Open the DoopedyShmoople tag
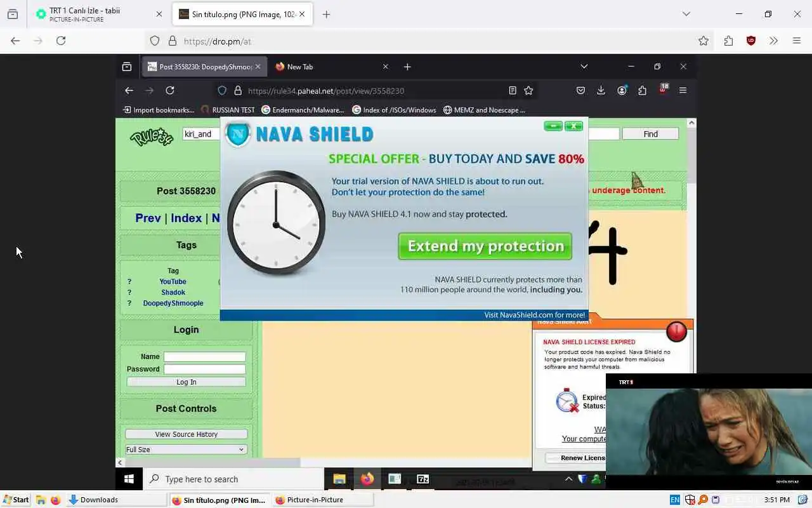The height and width of the screenshot is (508, 812). coord(173,303)
